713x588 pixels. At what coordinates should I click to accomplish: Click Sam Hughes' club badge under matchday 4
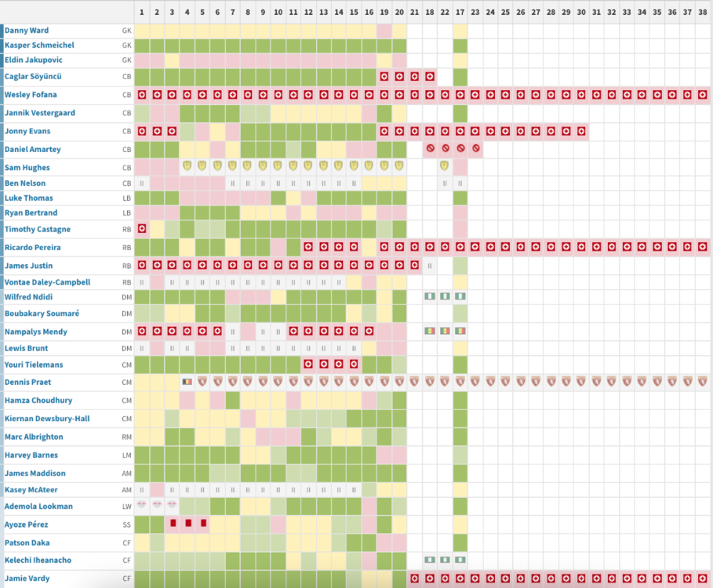187,166
